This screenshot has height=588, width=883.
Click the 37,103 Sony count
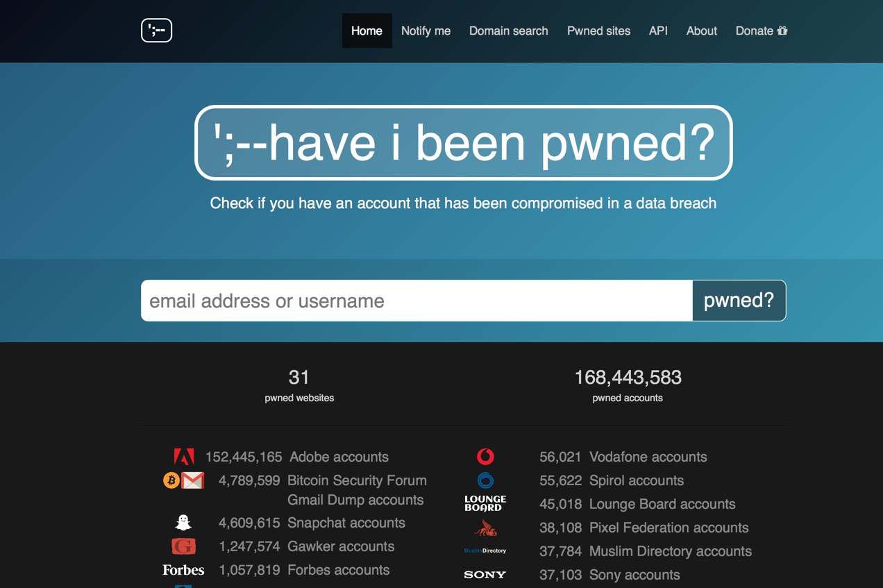pyautogui.click(x=560, y=575)
